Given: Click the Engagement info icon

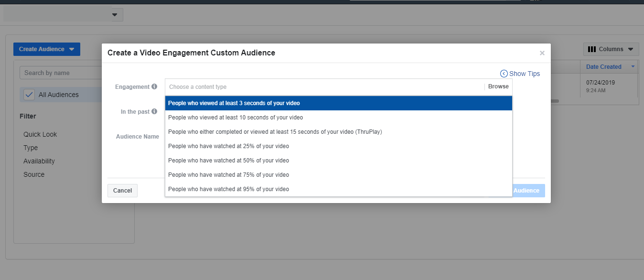Looking at the screenshot, I should click(154, 87).
